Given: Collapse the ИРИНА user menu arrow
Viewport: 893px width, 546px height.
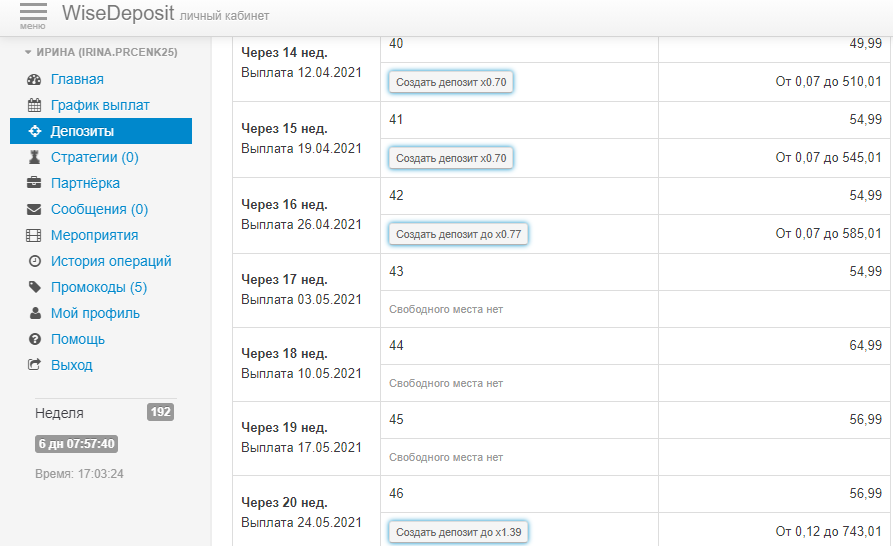Looking at the screenshot, I should pyautogui.click(x=28, y=52).
